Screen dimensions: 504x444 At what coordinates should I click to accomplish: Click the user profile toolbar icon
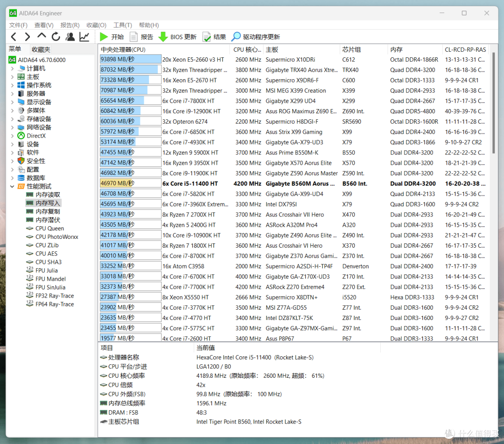pos(70,37)
